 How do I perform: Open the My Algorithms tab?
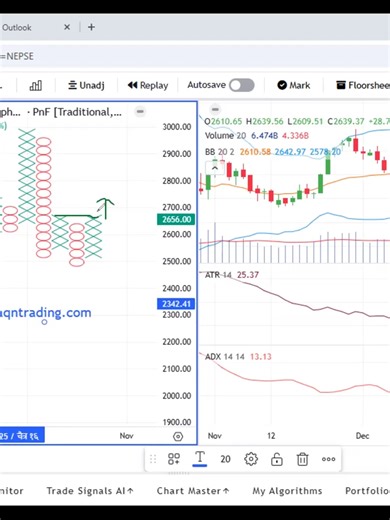point(287,491)
